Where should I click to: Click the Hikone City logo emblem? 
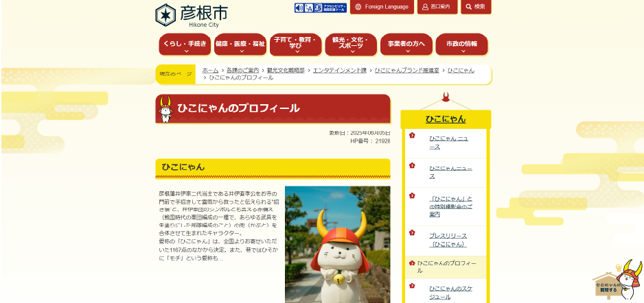[x=165, y=14]
